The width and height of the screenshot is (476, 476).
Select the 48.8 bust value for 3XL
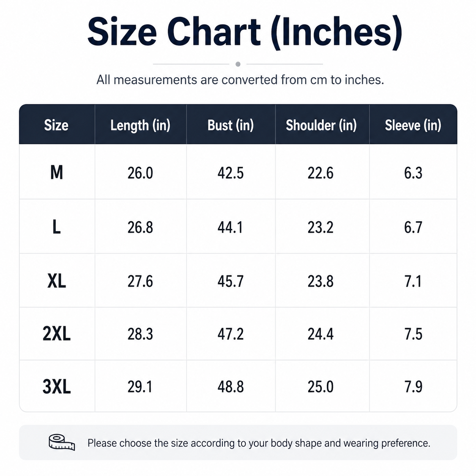(230, 387)
